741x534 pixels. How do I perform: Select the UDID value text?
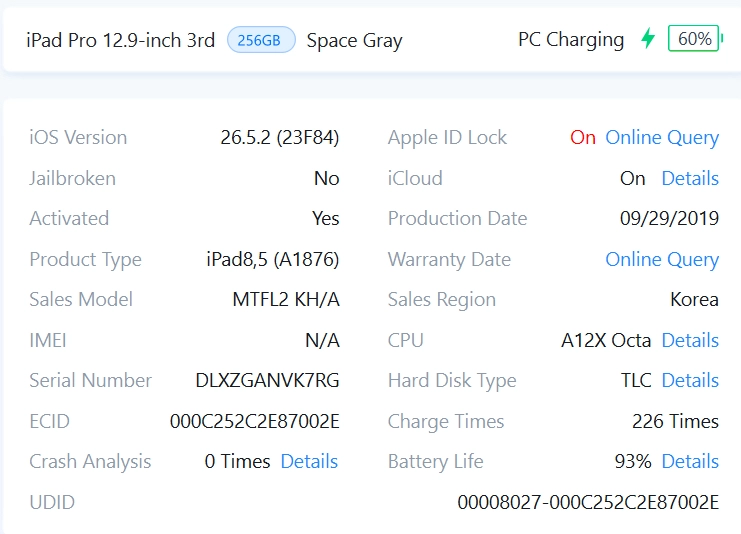(x=588, y=502)
